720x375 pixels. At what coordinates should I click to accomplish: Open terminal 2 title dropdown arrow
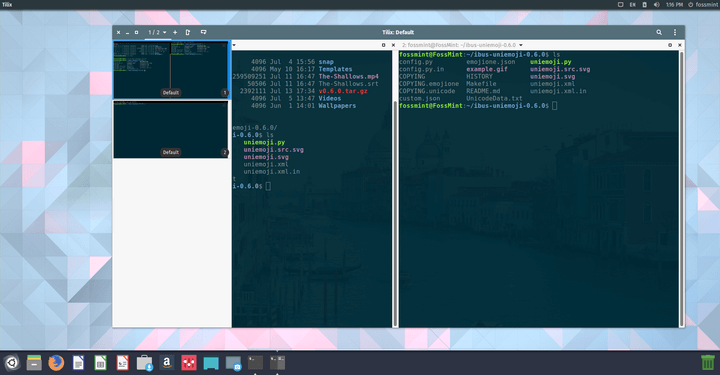(521, 45)
